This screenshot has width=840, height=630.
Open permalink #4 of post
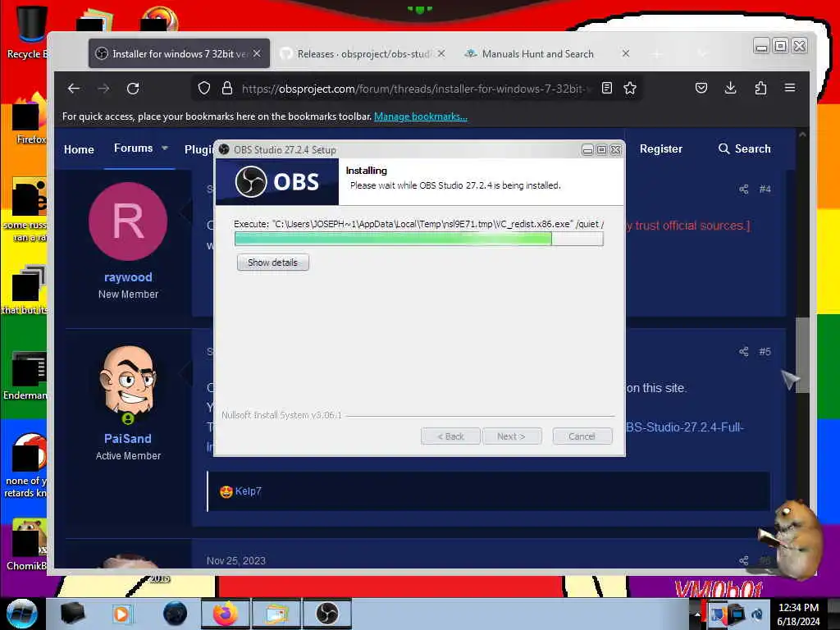click(x=765, y=189)
